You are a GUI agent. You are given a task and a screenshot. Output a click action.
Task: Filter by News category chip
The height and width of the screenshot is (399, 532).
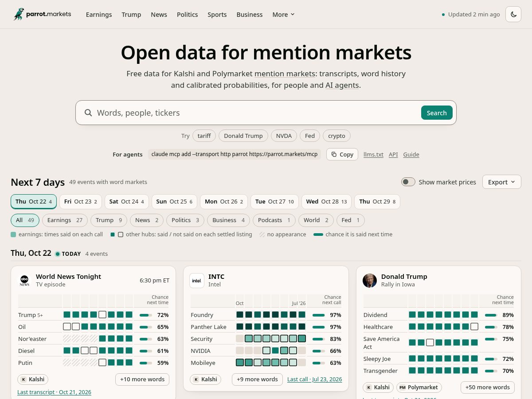[x=147, y=220]
